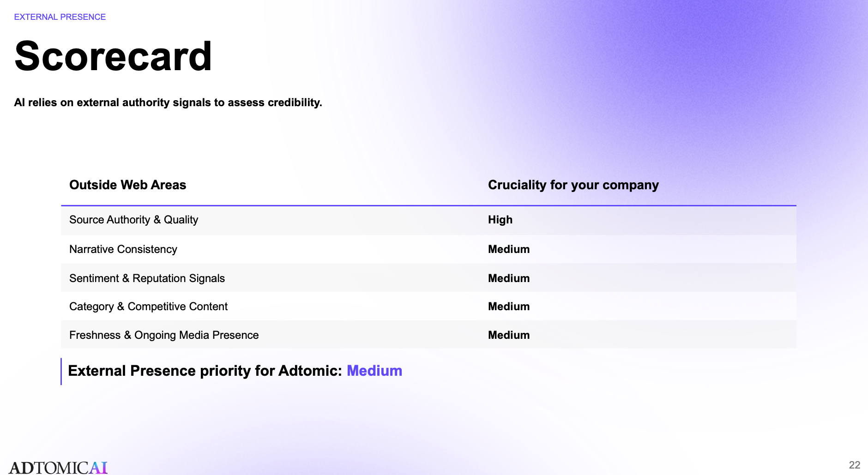868x475 pixels.
Task: Select the Scorecard slide title
Action: pyautogui.click(x=113, y=56)
